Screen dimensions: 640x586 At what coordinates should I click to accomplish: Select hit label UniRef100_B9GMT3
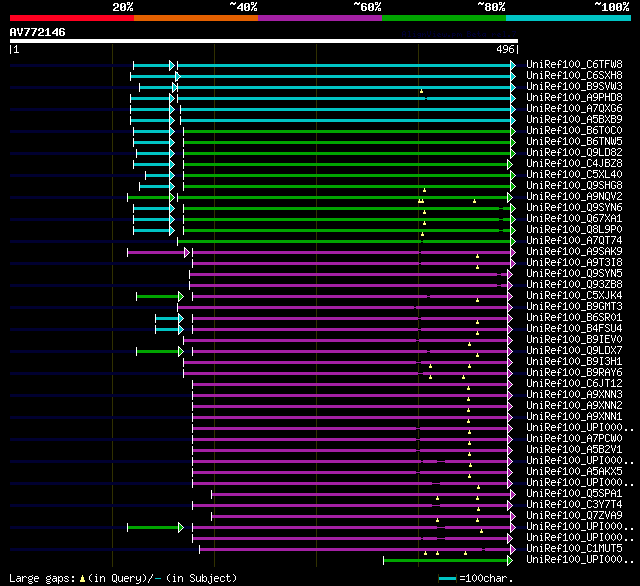(574, 306)
